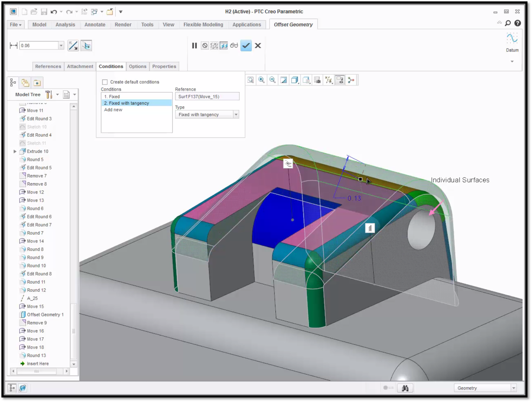The image size is (532, 402).
Task: Pause the Offset Geometry tool
Action: tap(194, 46)
